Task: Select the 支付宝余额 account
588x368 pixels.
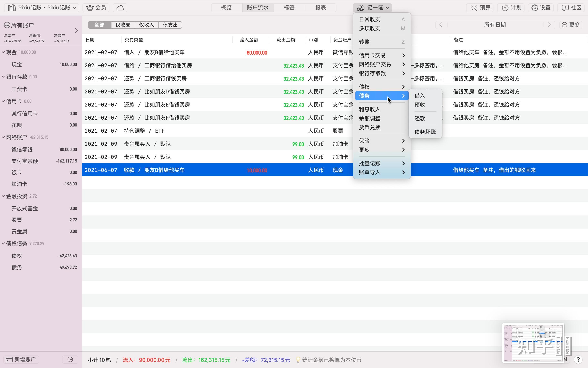Action: [41, 161]
